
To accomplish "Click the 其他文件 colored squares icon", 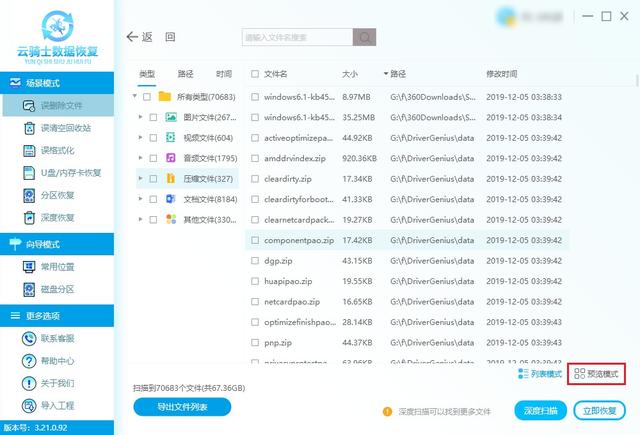I will pyautogui.click(x=171, y=219).
